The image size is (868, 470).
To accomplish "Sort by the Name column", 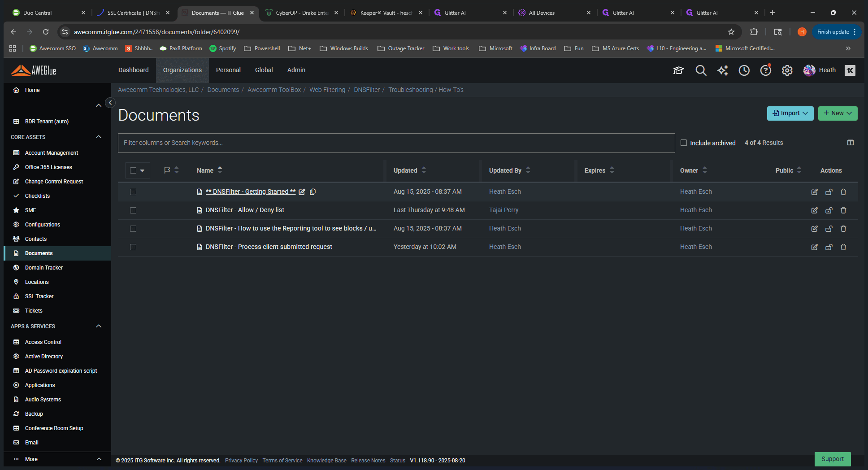I will tap(209, 170).
